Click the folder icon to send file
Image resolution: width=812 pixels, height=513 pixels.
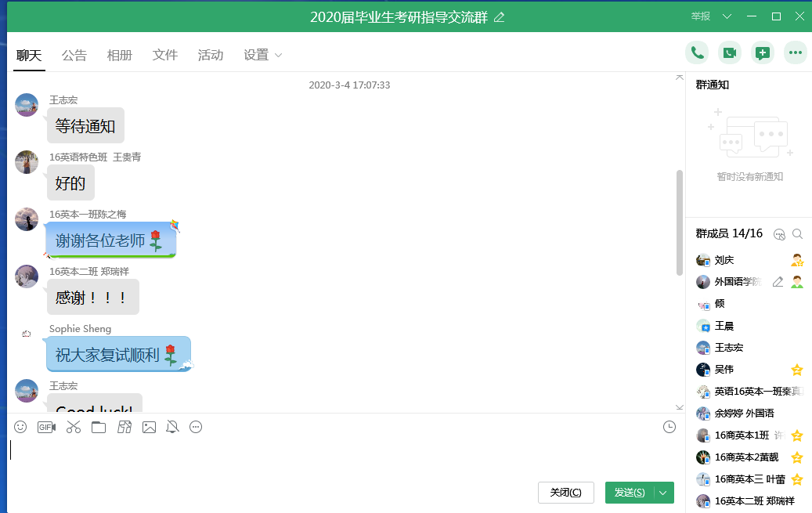(x=98, y=427)
